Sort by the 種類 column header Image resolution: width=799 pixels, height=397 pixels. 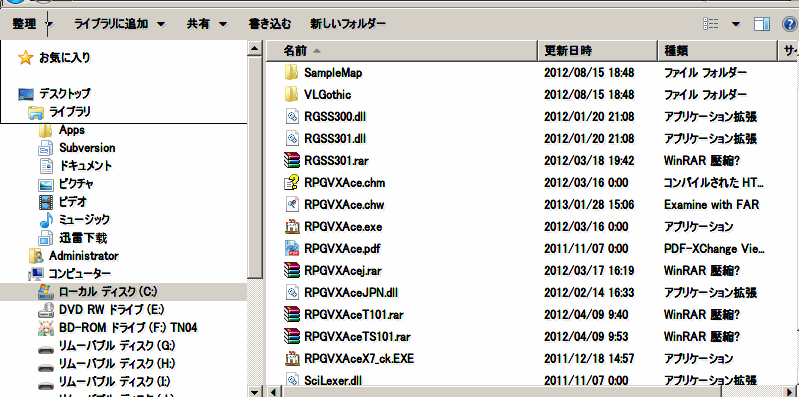click(718, 51)
